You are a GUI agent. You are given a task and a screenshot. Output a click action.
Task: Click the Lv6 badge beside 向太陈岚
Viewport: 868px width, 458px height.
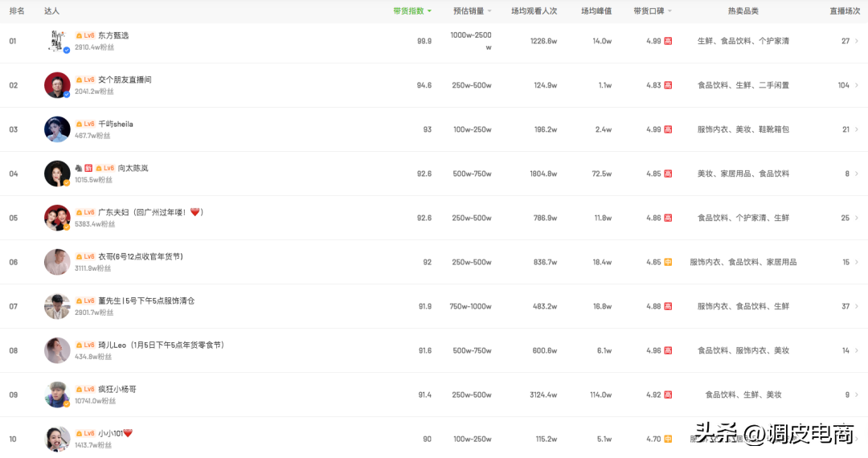(104, 168)
